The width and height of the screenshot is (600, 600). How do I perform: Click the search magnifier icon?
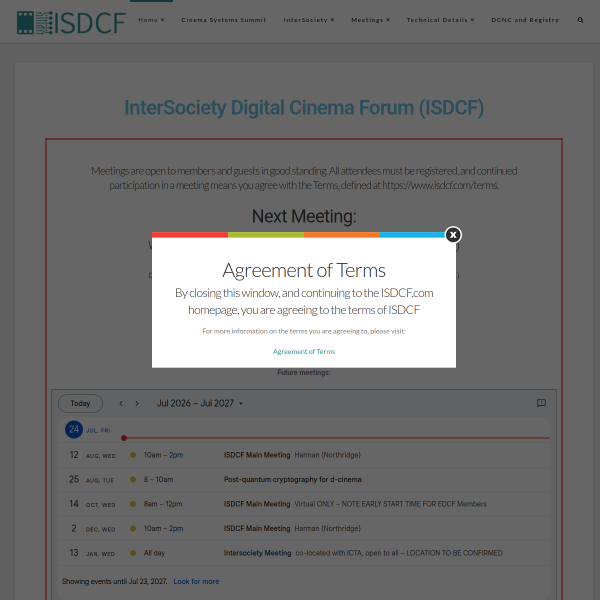[580, 20]
